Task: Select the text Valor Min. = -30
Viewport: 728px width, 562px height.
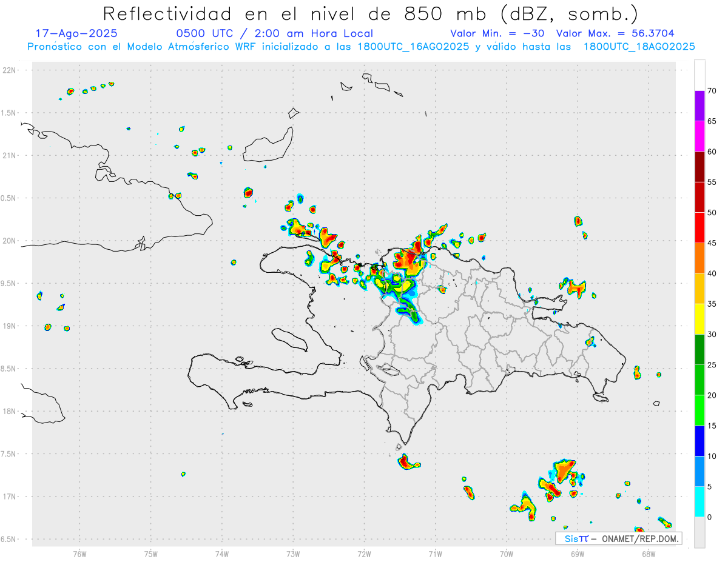Action: coord(497,33)
